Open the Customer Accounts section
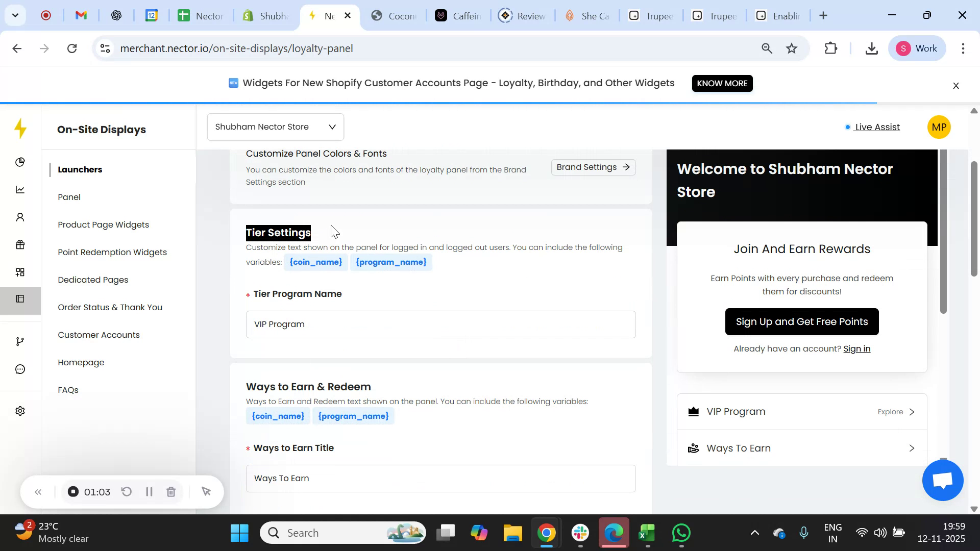This screenshot has height=551, width=980. click(x=99, y=335)
